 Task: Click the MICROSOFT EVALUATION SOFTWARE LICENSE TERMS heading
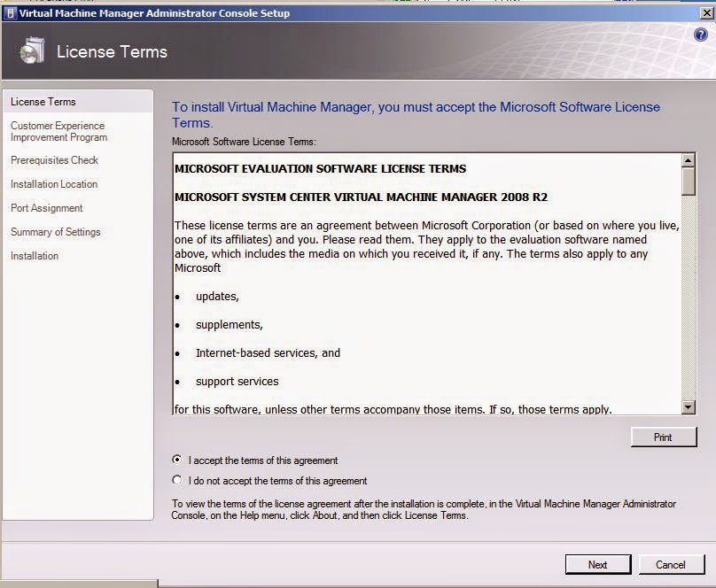coord(320,169)
